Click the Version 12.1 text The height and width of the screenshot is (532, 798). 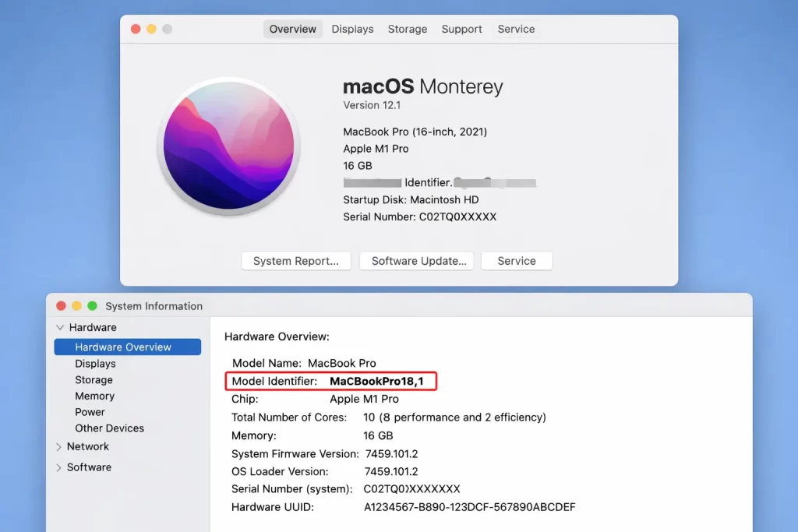point(372,105)
